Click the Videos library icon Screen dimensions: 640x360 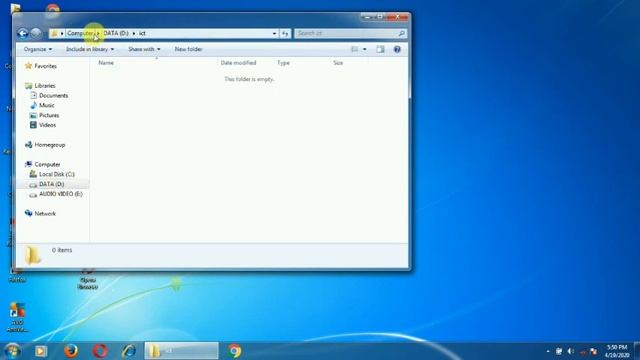click(33, 125)
